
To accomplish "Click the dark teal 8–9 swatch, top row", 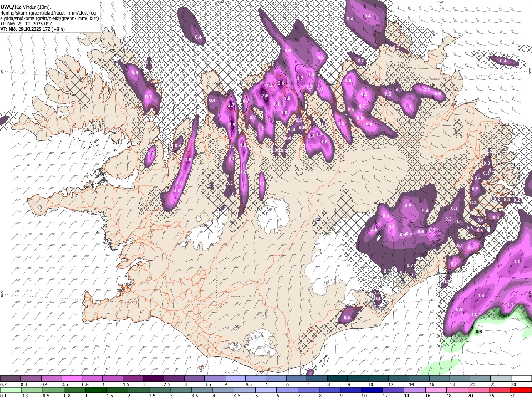I will (337, 378).
